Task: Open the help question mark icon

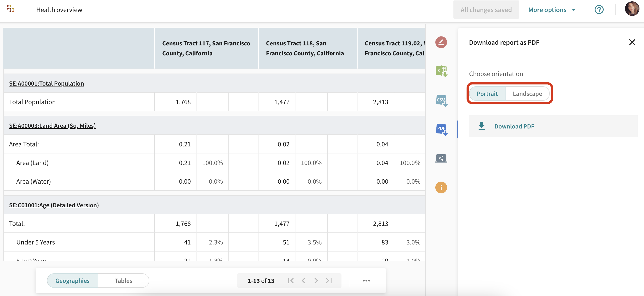Action: click(599, 10)
